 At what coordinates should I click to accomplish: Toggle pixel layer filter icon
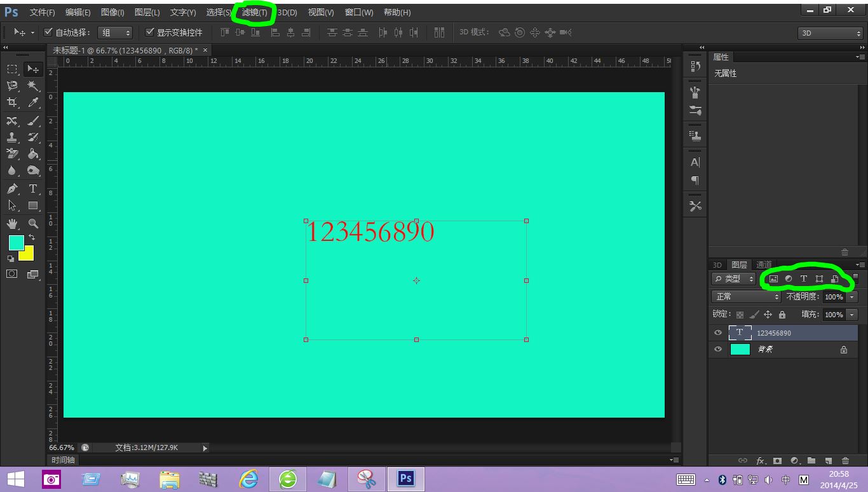click(x=773, y=279)
